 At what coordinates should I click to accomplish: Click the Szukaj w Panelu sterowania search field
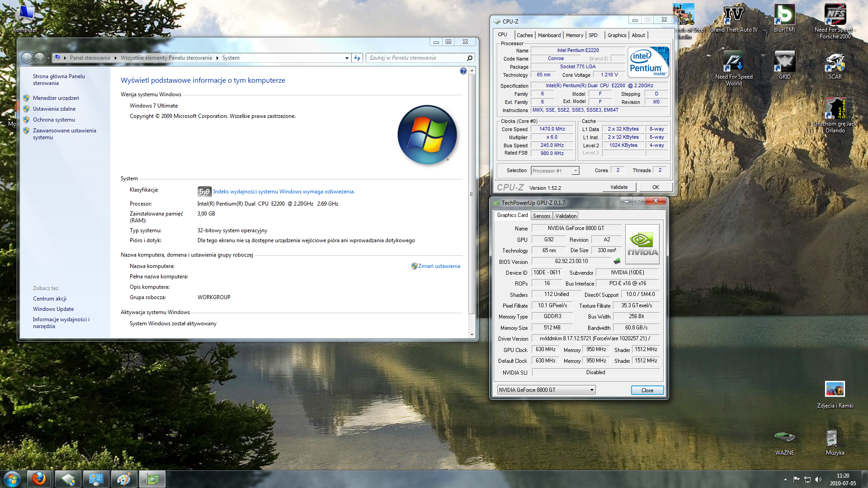pos(420,58)
